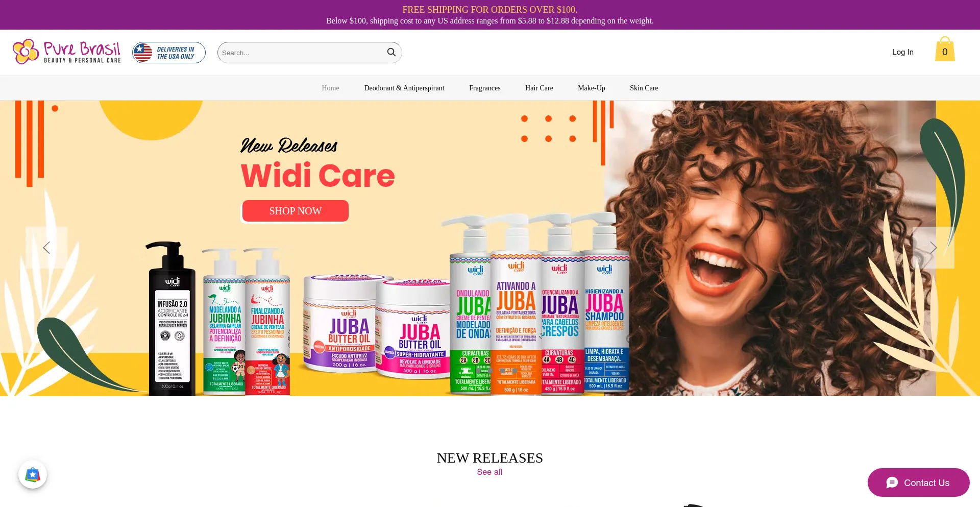
Task: Click the chat bubble in Contact Us
Action: [892, 482]
